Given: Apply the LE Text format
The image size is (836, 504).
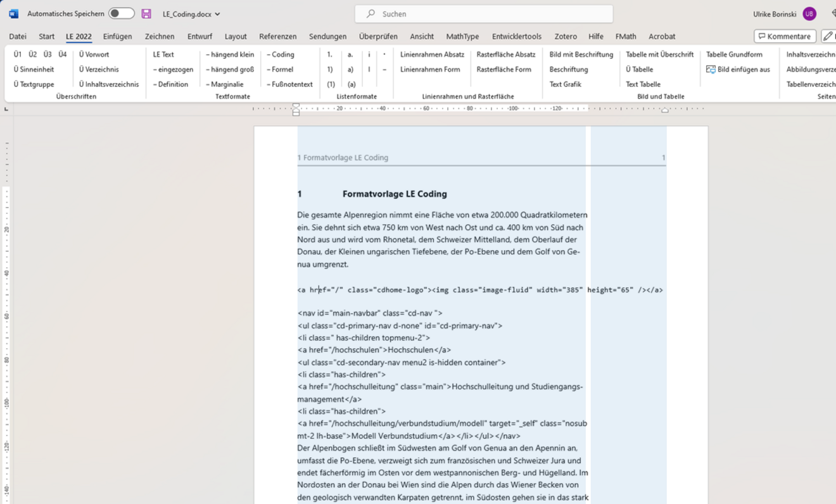Looking at the screenshot, I should pos(163,54).
